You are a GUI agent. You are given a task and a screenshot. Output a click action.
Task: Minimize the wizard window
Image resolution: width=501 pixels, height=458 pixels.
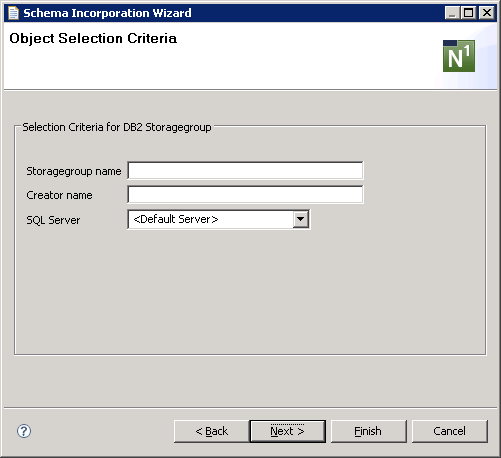click(x=452, y=13)
